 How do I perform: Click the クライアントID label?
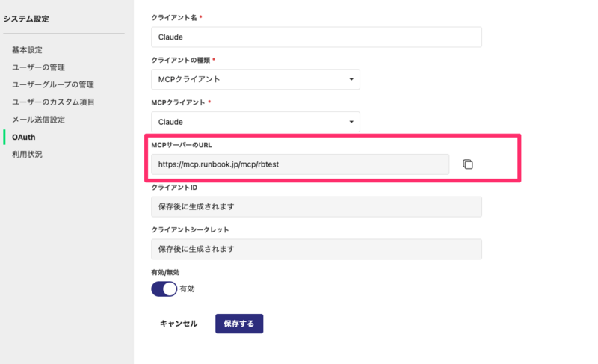coord(174,188)
